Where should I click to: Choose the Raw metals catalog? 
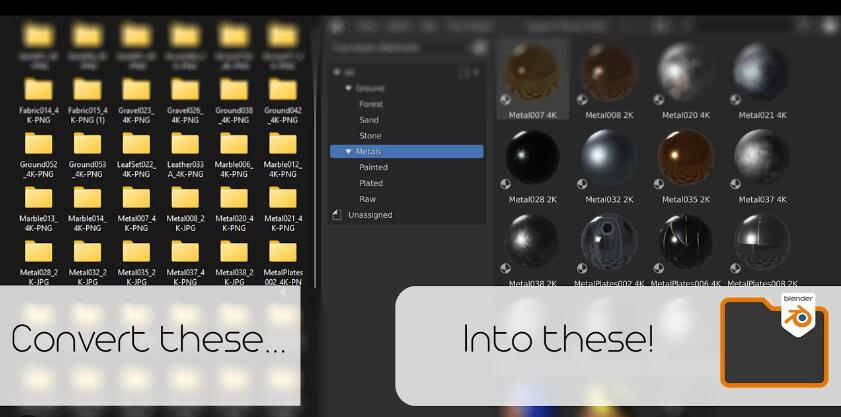click(367, 200)
